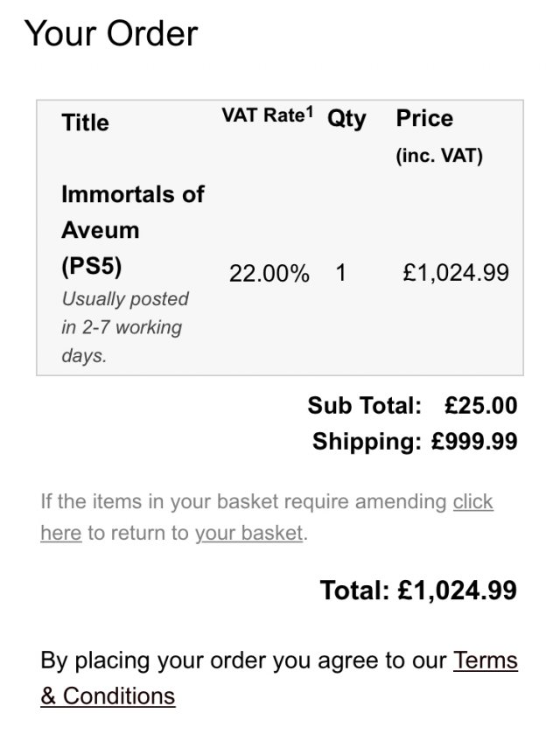Click the item price in the table row
The height and width of the screenshot is (748, 560).
click(x=455, y=273)
